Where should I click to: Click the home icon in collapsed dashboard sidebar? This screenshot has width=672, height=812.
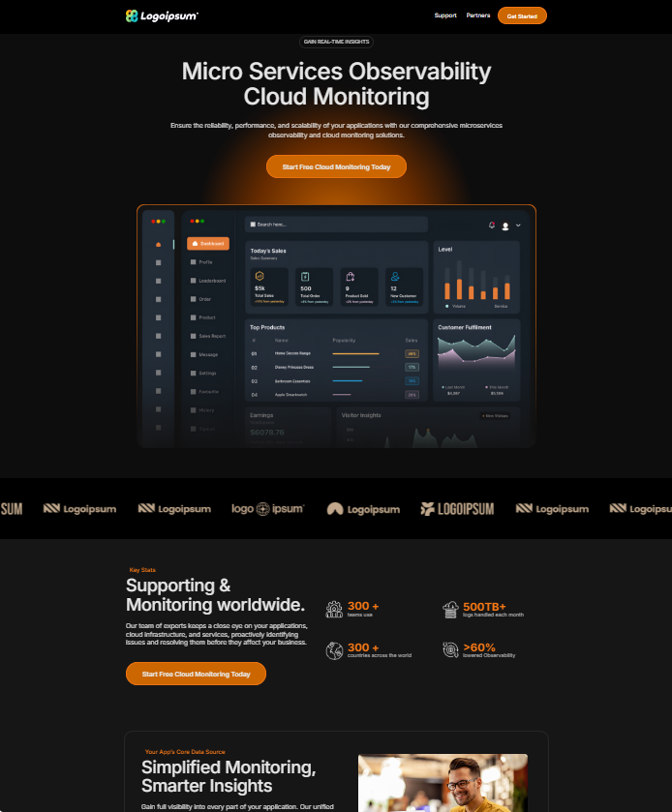158,244
